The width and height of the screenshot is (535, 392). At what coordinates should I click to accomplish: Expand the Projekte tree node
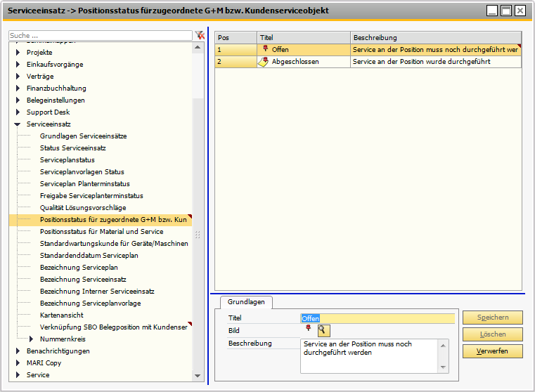tap(18, 53)
